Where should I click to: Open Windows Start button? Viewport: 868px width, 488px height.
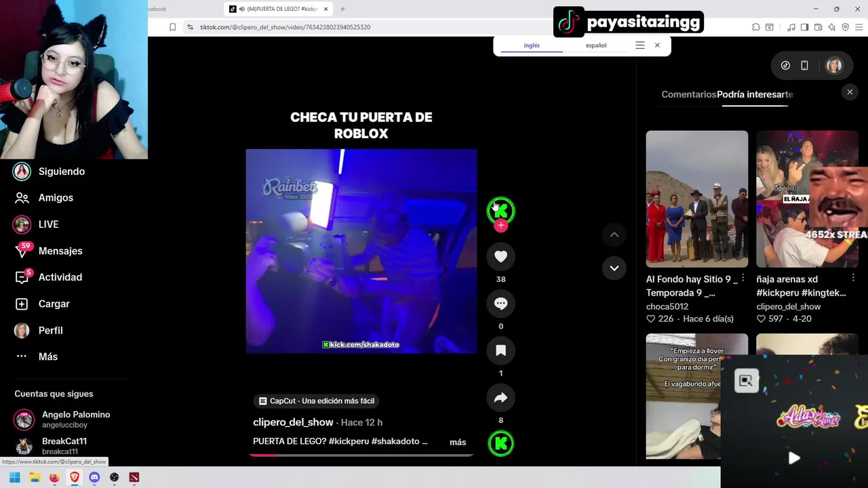pyautogui.click(x=14, y=478)
